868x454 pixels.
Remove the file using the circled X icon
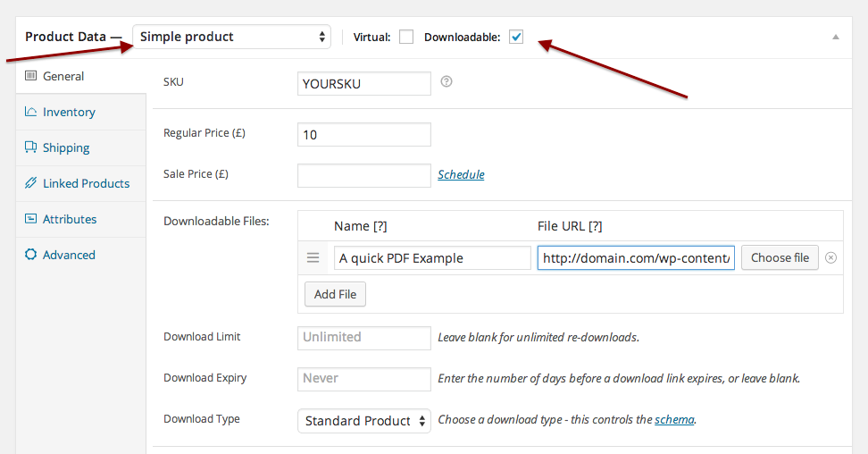[830, 257]
